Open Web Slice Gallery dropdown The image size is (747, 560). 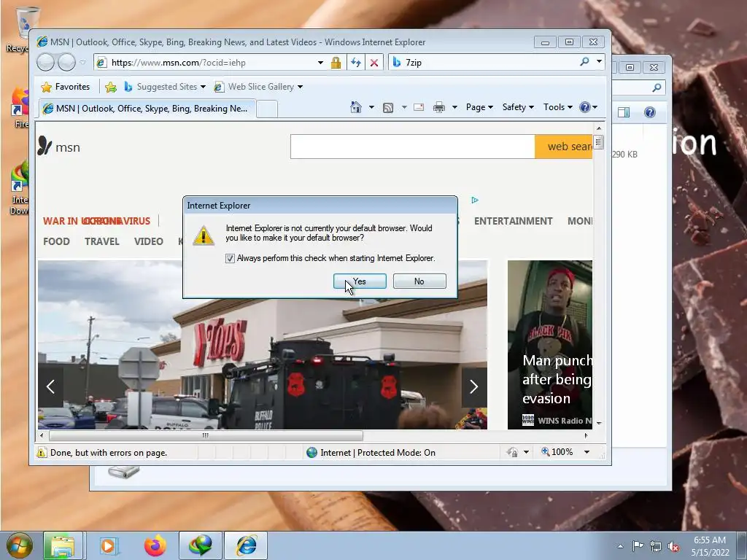coord(258,87)
